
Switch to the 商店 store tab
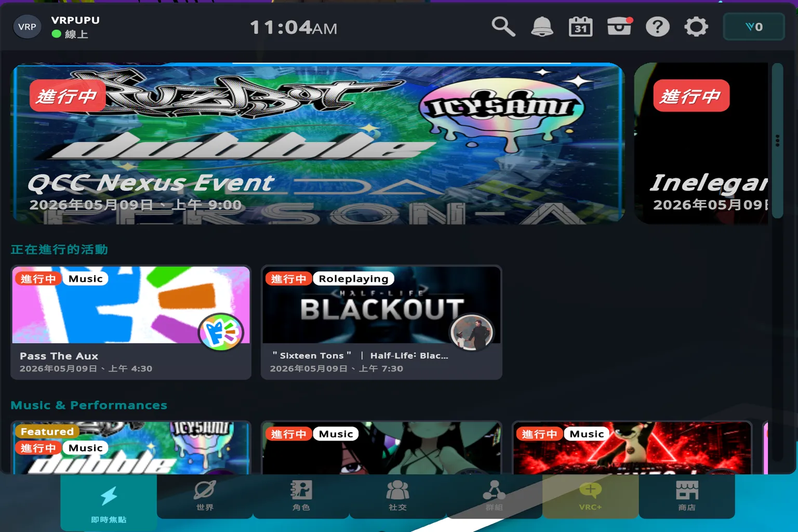(687, 496)
